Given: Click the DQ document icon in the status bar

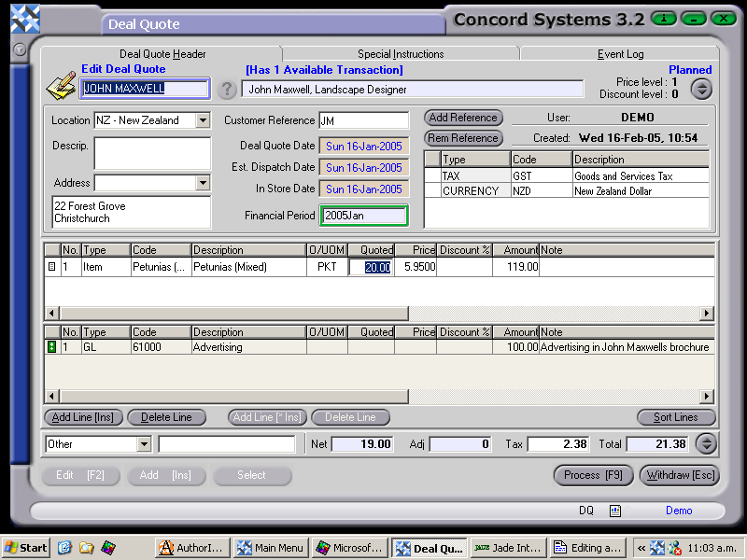Looking at the screenshot, I should pyautogui.click(x=614, y=511).
